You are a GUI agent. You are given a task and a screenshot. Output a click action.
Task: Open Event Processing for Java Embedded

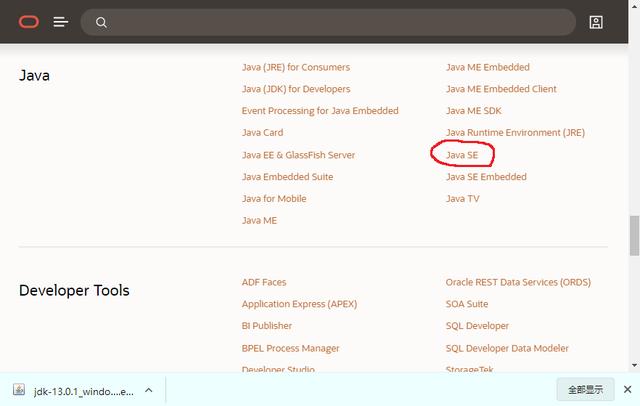(320, 111)
